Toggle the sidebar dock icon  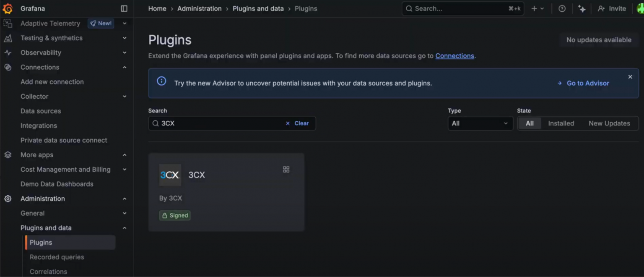[124, 8]
